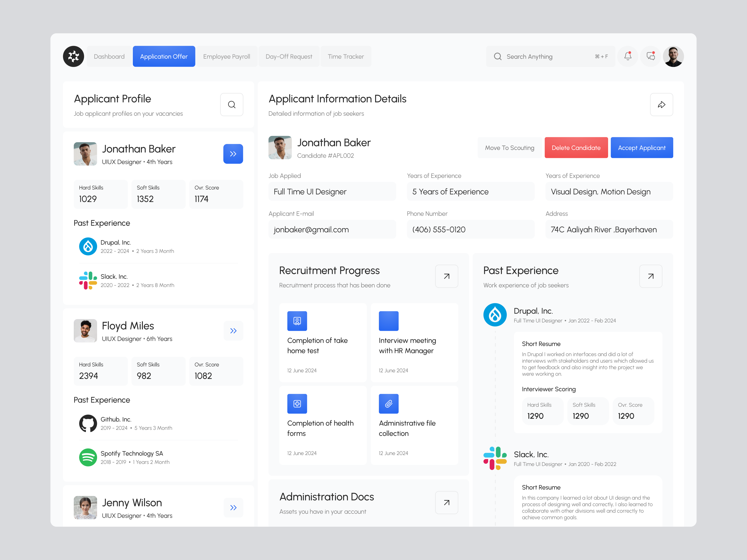Click the share arrow icon
This screenshot has width=747, height=560.
[661, 105]
